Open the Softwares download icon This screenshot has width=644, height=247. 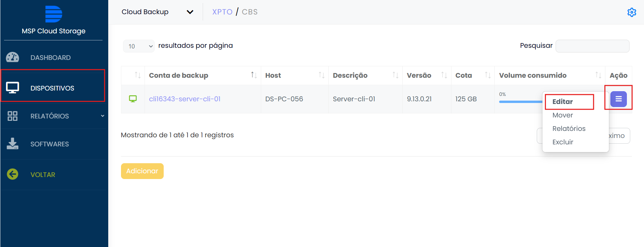(12, 144)
